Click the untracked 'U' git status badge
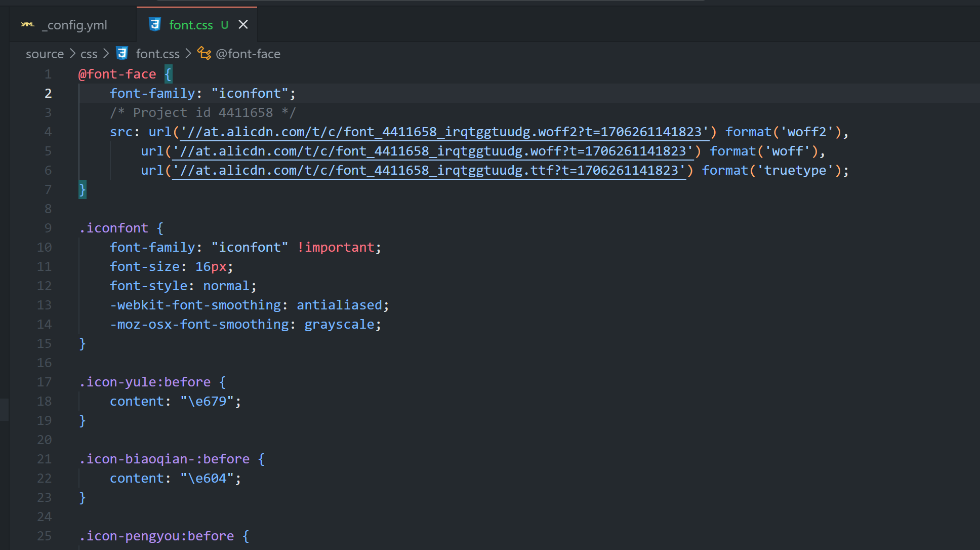Screen dimensions: 980x550 tap(225, 25)
